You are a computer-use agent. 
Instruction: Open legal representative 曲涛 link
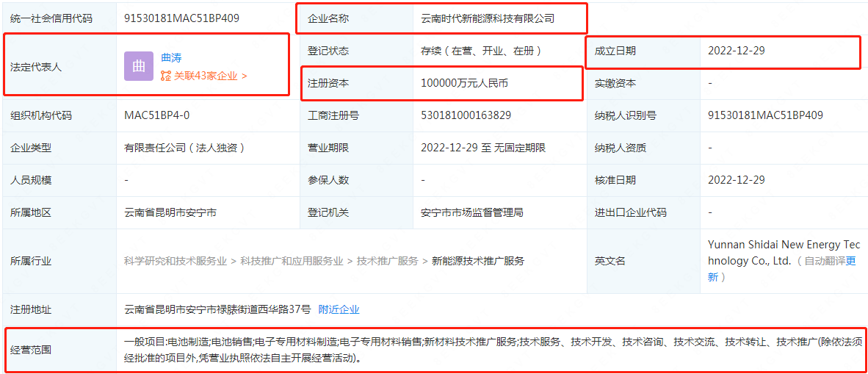pos(171,57)
